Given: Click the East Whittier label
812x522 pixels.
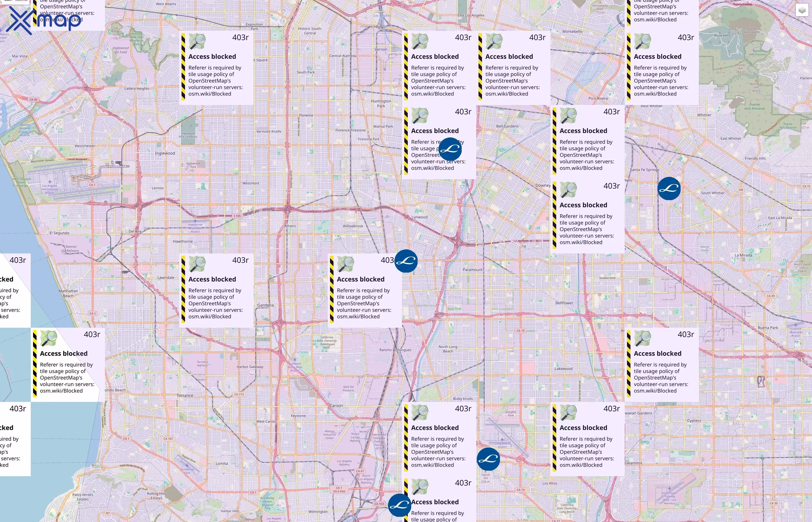Looking at the screenshot, I should 731,138.
